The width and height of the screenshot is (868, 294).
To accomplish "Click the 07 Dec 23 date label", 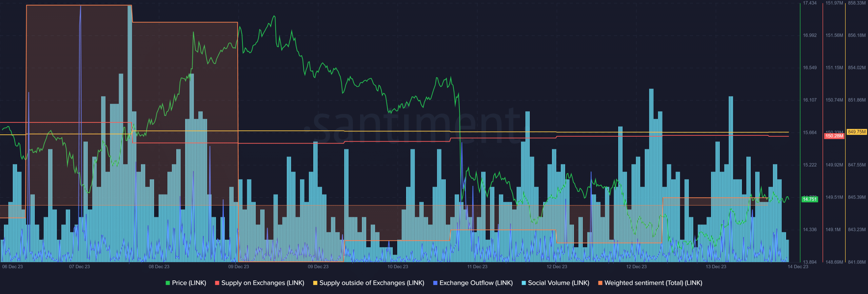I will pos(79,267).
